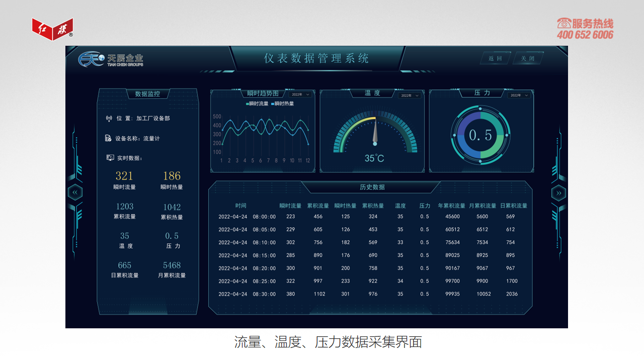This screenshot has width=644, height=362.
Task: Open the year dropdown in 压力 panel
Action: (519, 95)
